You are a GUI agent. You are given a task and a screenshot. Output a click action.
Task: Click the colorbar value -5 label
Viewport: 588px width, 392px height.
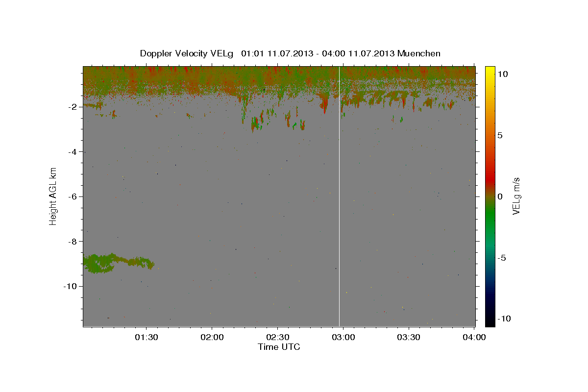tap(502, 258)
